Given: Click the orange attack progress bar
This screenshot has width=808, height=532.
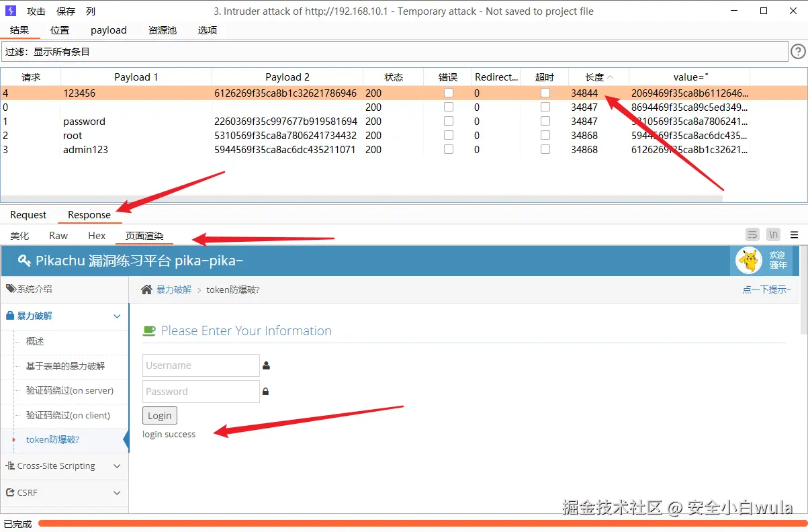Looking at the screenshot, I should point(422,523).
